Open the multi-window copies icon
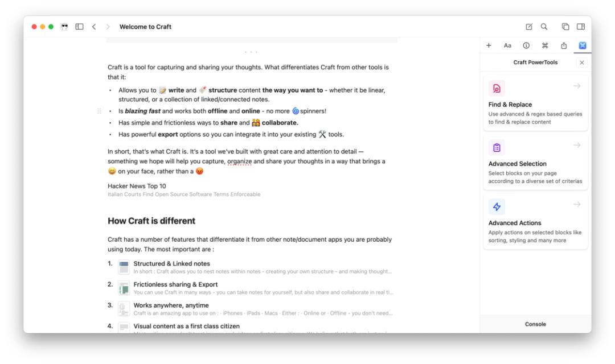The height and width of the screenshot is (364, 615). [x=565, y=27]
